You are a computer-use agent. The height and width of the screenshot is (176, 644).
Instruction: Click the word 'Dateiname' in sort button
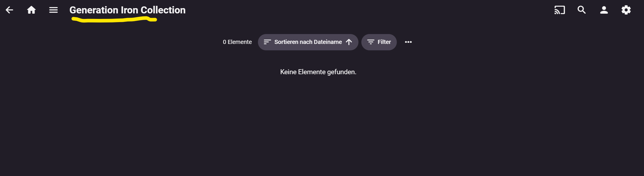click(x=328, y=42)
